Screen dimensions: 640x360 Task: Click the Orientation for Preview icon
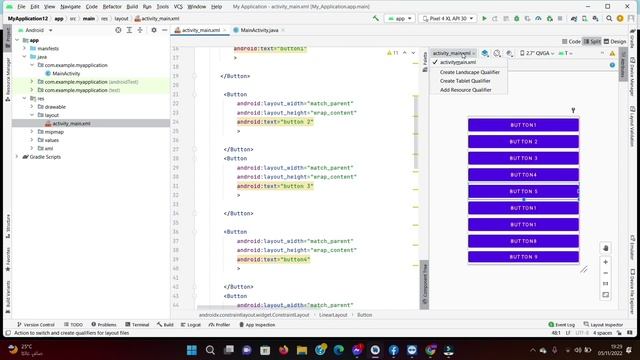point(497,53)
